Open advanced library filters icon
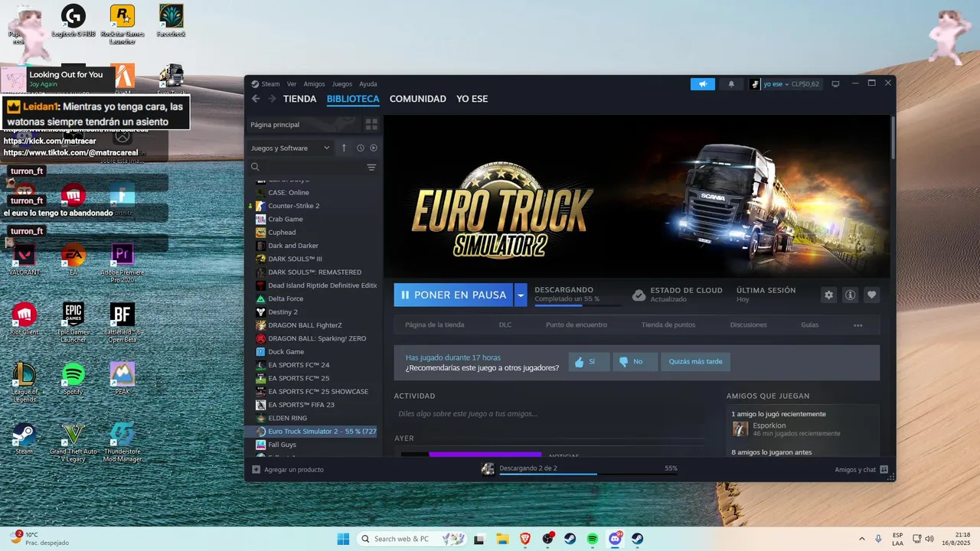980x551 pixels. tap(371, 167)
